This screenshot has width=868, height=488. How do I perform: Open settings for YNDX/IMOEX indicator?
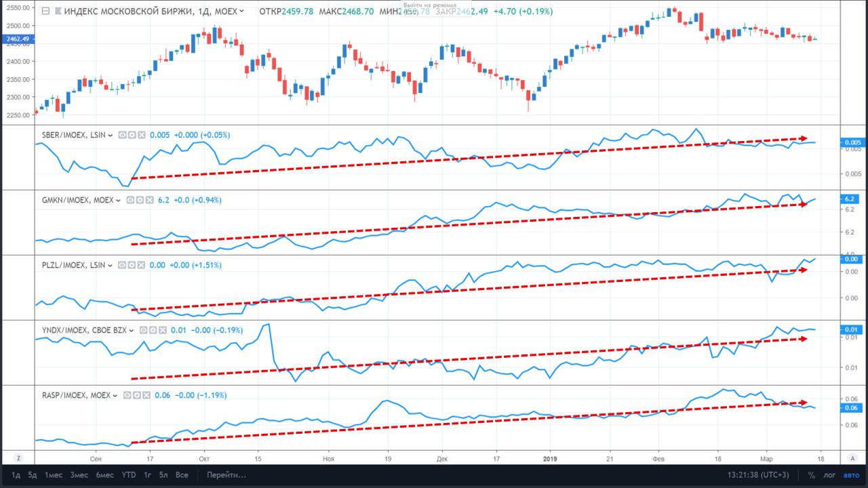[x=153, y=330]
